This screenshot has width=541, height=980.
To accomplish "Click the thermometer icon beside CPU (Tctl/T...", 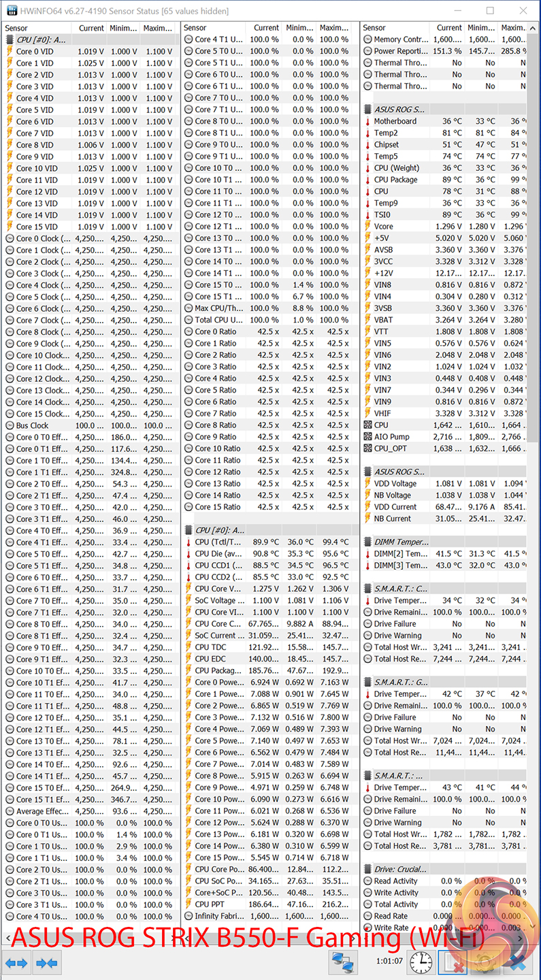I will (x=188, y=542).
